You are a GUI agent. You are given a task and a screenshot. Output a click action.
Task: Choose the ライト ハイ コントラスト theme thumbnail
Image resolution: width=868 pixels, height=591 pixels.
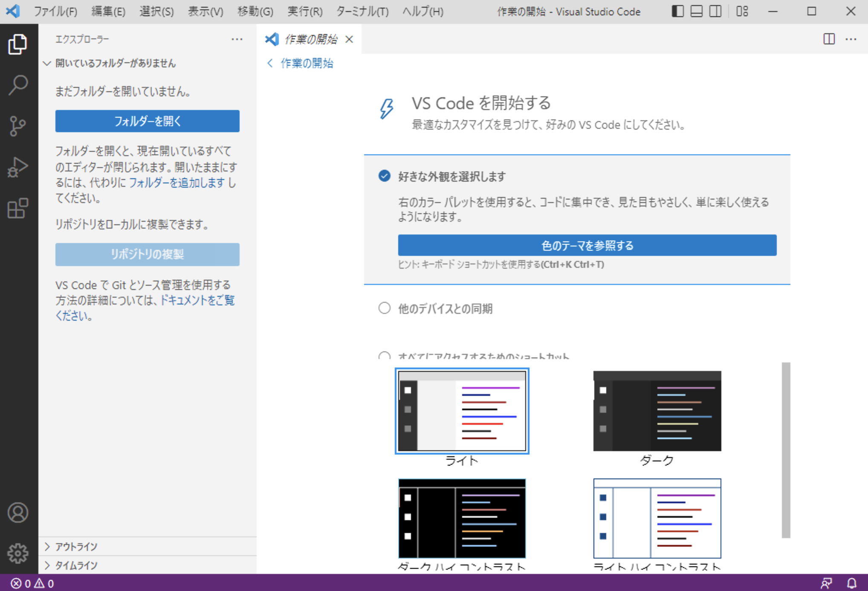[657, 519]
